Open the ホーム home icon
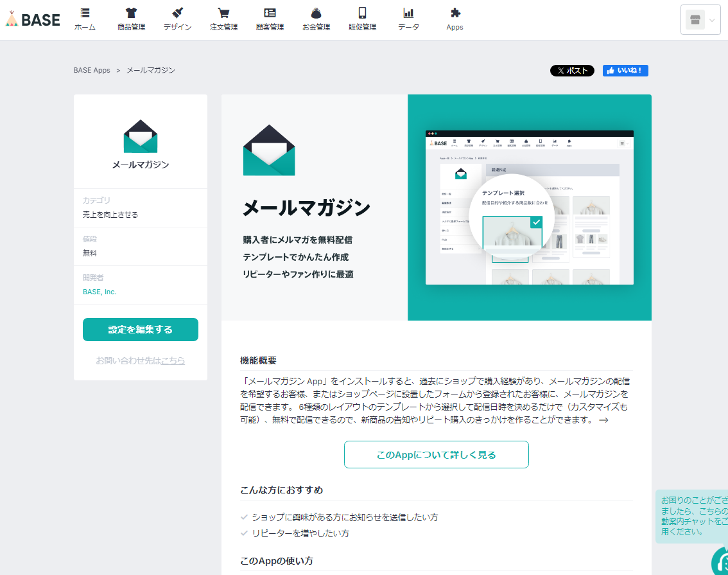The width and height of the screenshot is (728, 575). pyautogui.click(x=85, y=13)
